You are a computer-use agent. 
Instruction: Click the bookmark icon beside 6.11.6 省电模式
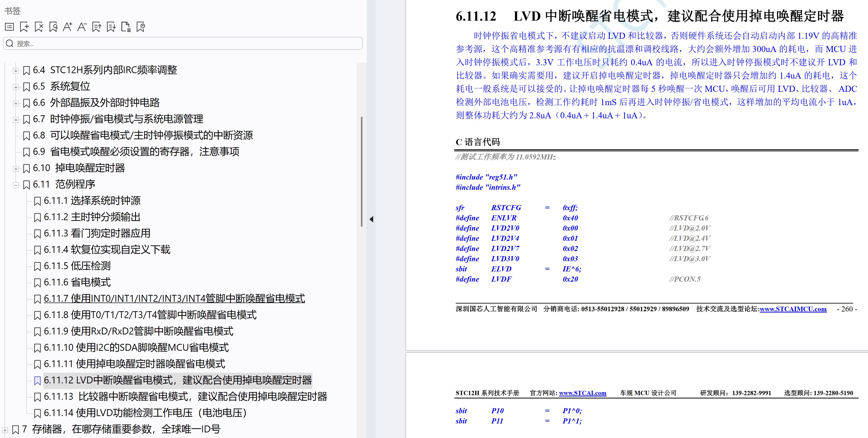coord(37,283)
